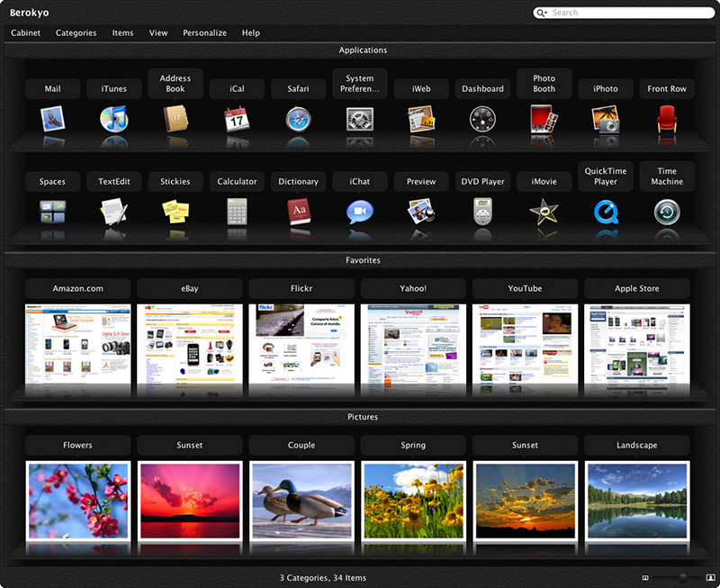The width and height of the screenshot is (720, 588).
Task: Open the Cabinet menu
Action: tap(26, 32)
